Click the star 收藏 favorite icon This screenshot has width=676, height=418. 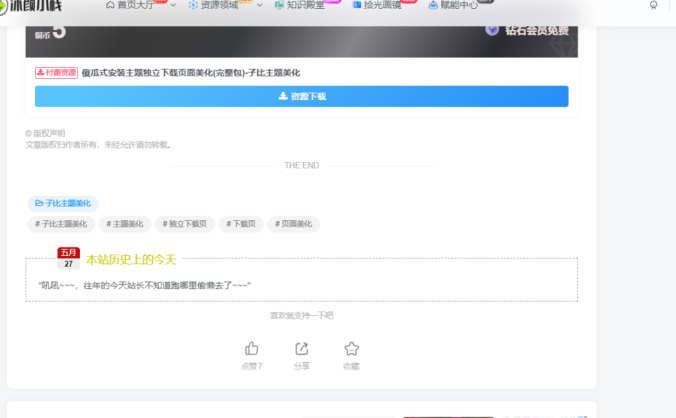tap(351, 348)
